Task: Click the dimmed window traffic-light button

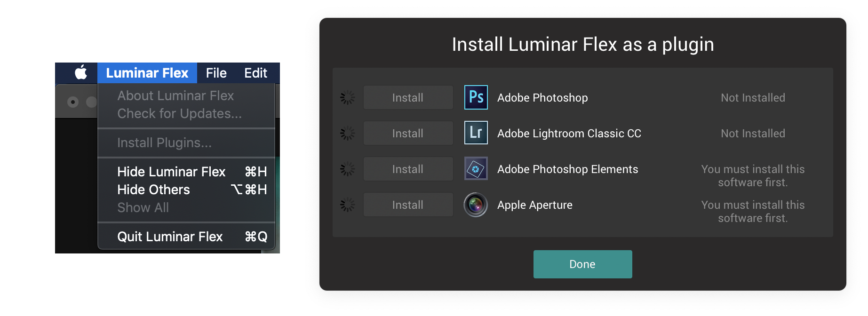Action: pos(72,102)
